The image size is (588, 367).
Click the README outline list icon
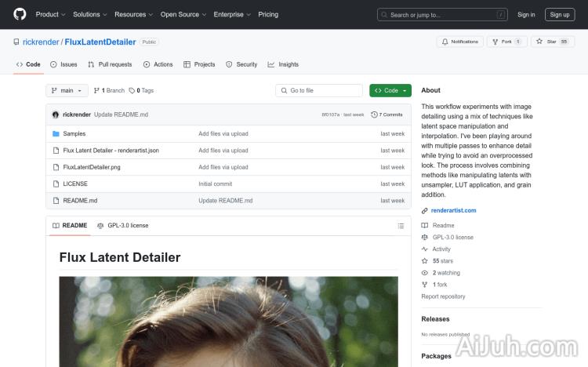pos(401,226)
